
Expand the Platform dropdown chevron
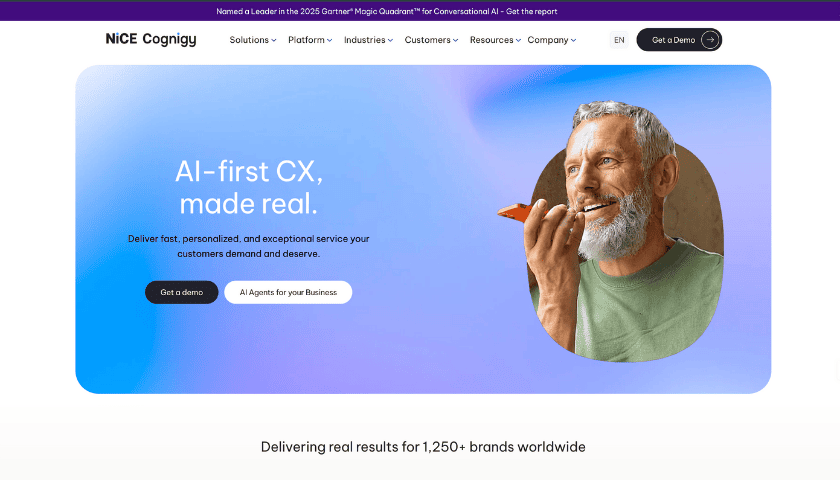pyautogui.click(x=329, y=40)
